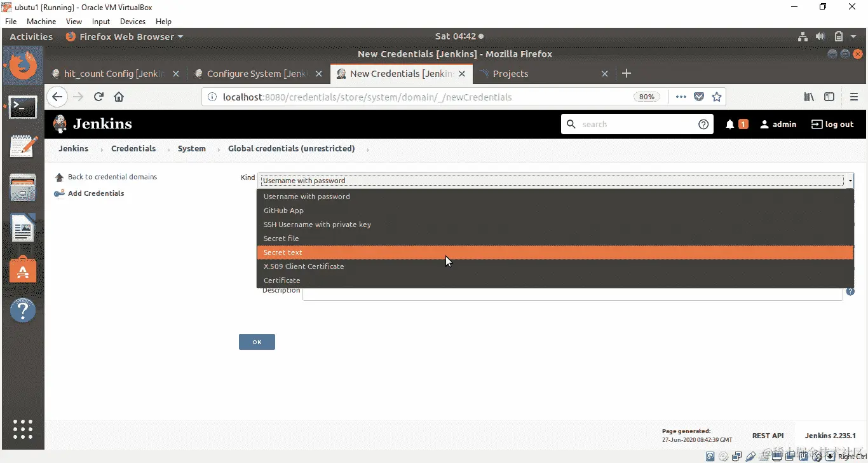Close the Configure System tab

(319, 74)
